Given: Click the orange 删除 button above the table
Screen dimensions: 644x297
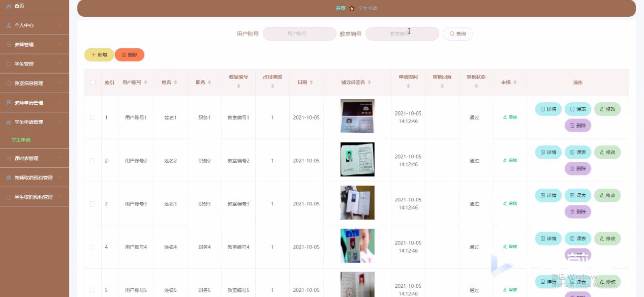Looking at the screenshot, I should tap(130, 54).
